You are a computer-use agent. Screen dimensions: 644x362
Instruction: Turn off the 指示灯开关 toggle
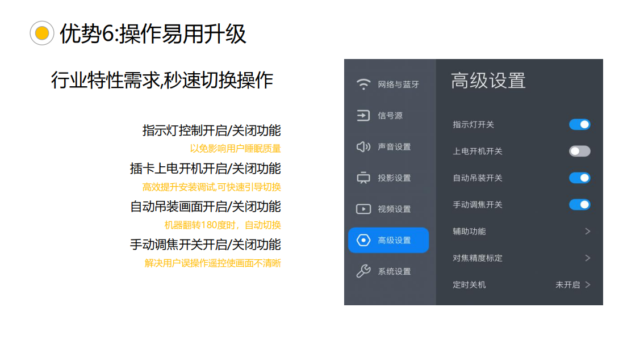[579, 124]
